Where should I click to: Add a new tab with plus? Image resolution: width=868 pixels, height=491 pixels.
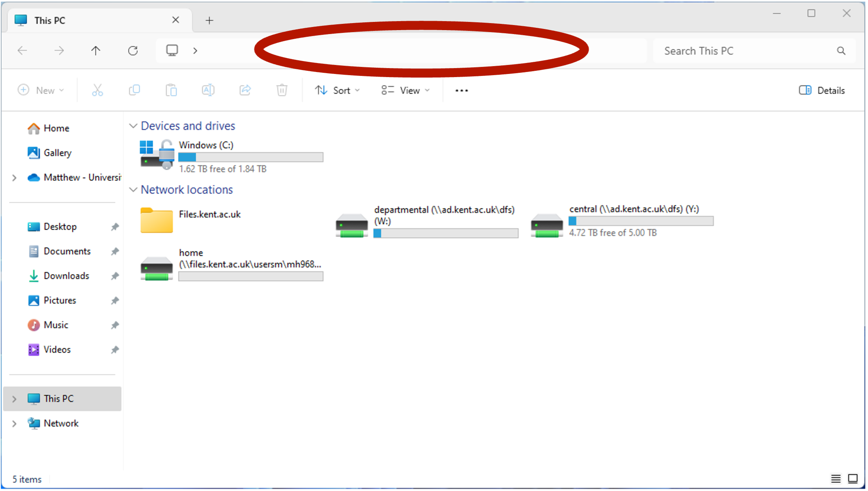pos(209,20)
